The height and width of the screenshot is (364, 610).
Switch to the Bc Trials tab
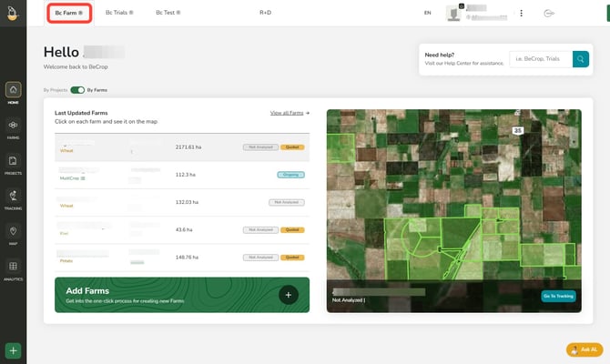pyautogui.click(x=119, y=13)
